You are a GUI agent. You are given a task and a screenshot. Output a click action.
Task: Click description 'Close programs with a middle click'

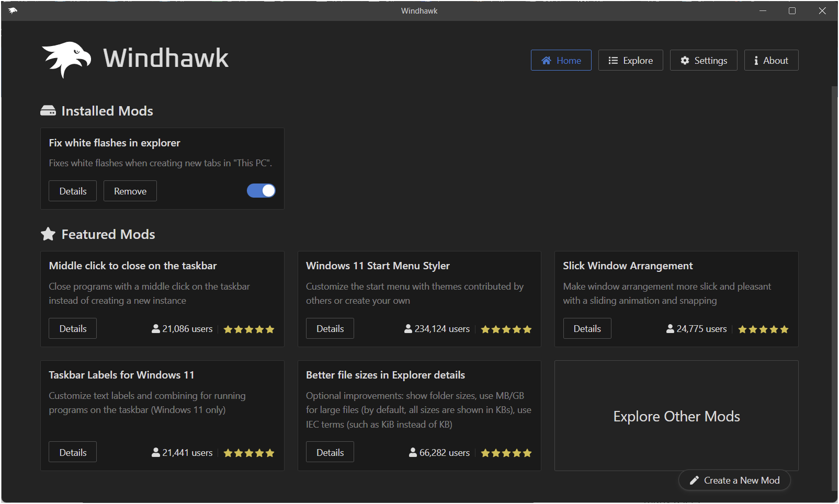(150, 293)
